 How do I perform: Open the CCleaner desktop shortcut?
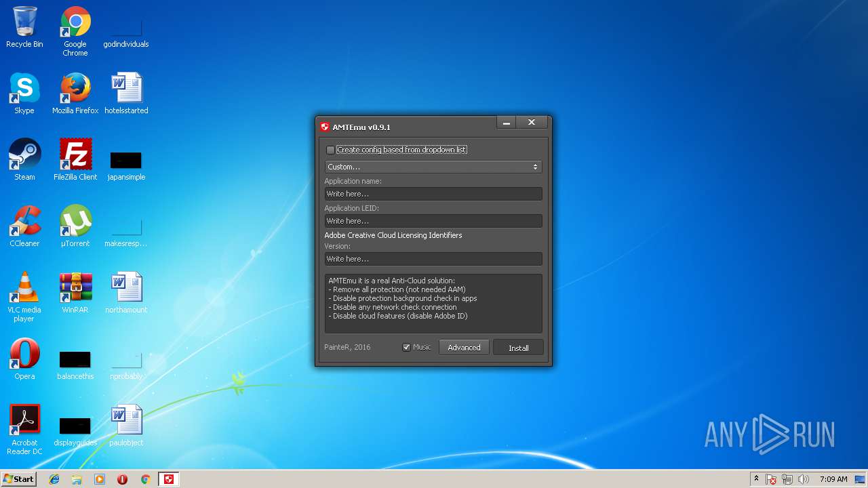coord(24,227)
